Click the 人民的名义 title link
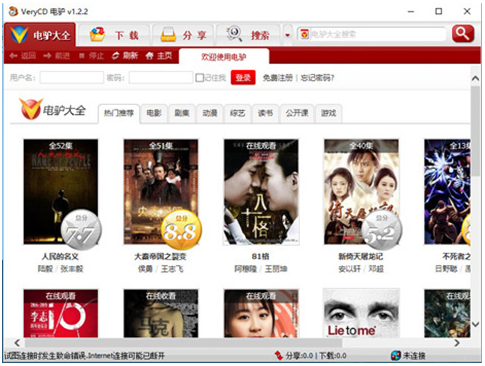Viewport: 485px width, 366px height. [60, 256]
